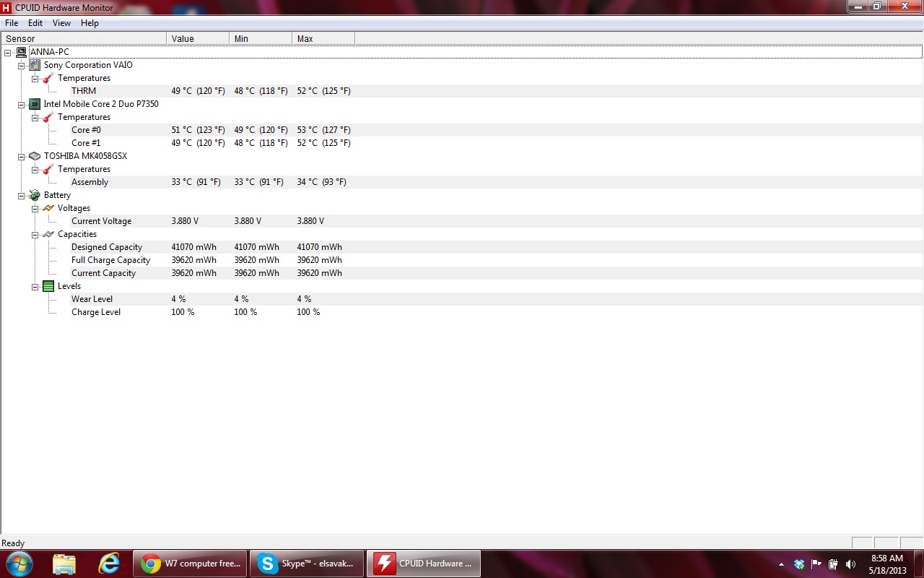Click the Sony Corporation VAIO motherboard icon
The image size is (924, 578).
(35, 65)
